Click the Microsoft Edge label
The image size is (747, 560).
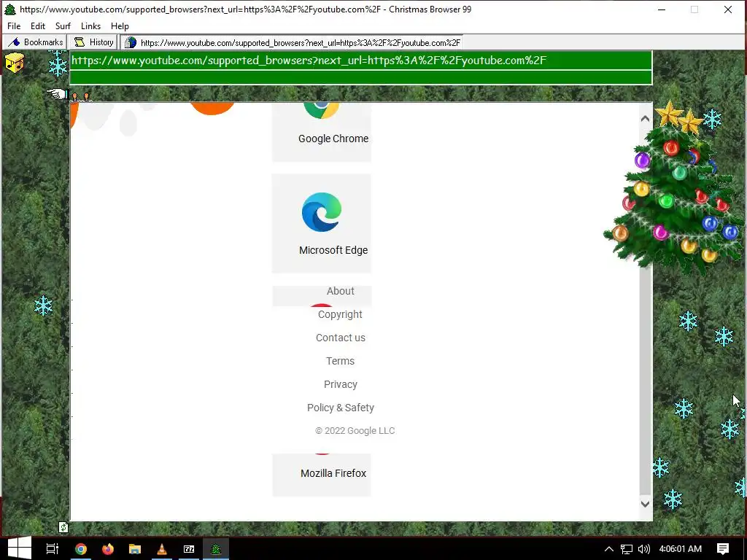333,250
